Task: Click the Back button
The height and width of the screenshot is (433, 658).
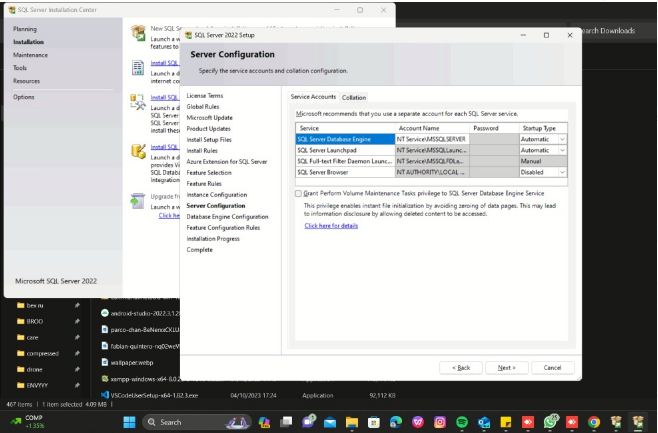Action: 461,367
